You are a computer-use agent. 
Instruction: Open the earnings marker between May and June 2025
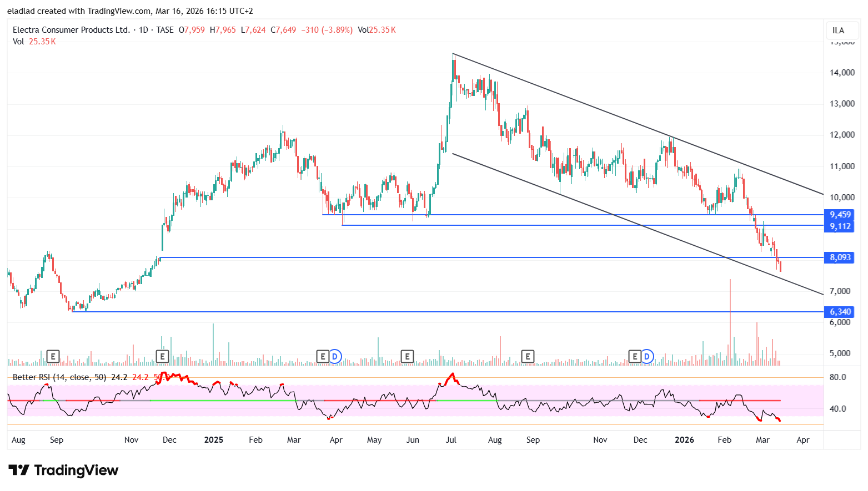pyautogui.click(x=407, y=356)
